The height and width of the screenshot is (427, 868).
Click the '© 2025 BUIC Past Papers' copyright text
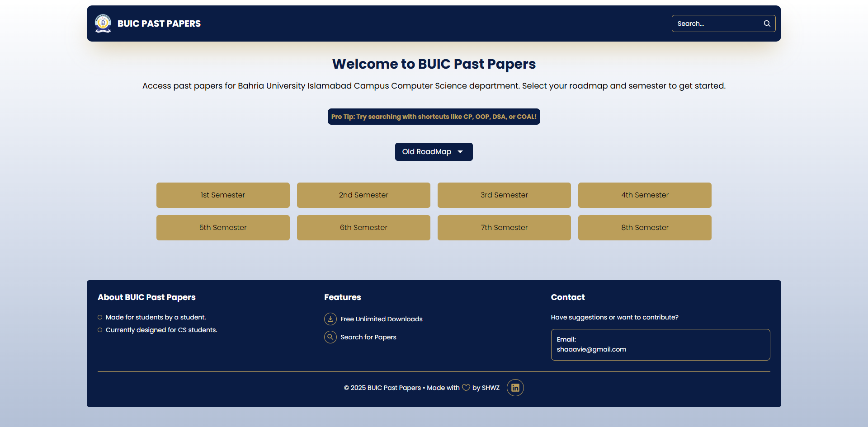click(x=382, y=388)
